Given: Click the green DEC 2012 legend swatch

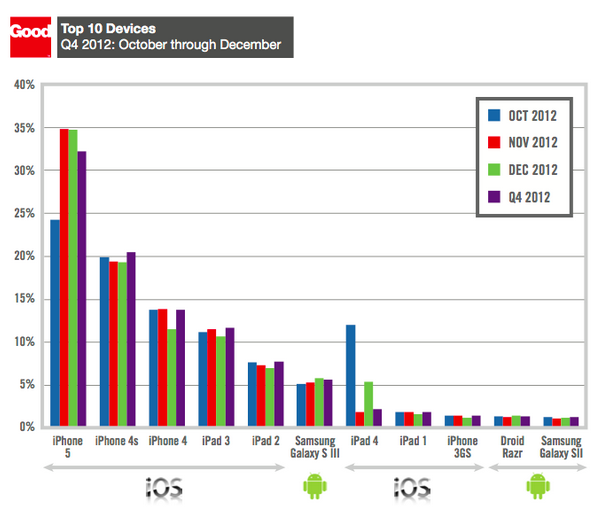Looking at the screenshot, I should click(x=494, y=169).
